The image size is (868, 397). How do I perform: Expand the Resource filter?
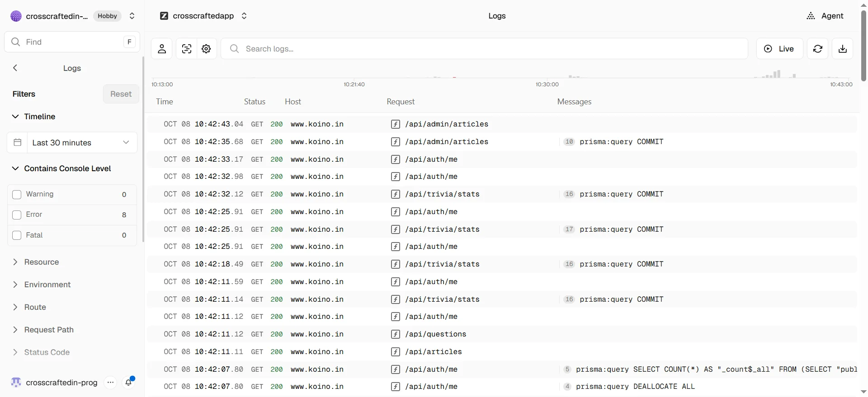click(x=35, y=262)
